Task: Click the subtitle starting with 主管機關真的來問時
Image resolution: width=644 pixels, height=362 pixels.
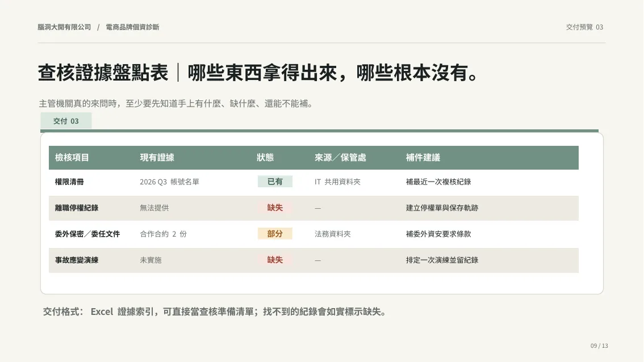Action: point(177,103)
